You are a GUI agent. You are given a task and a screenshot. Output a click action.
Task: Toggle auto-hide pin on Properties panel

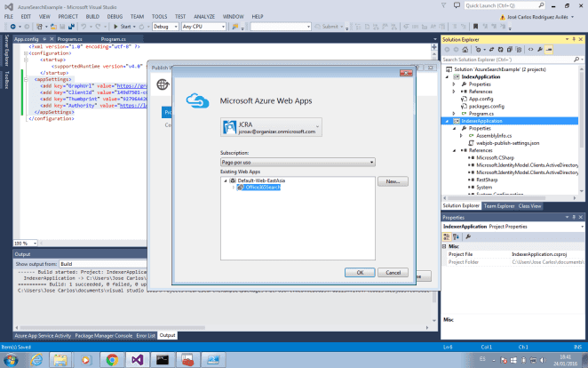(x=574, y=218)
